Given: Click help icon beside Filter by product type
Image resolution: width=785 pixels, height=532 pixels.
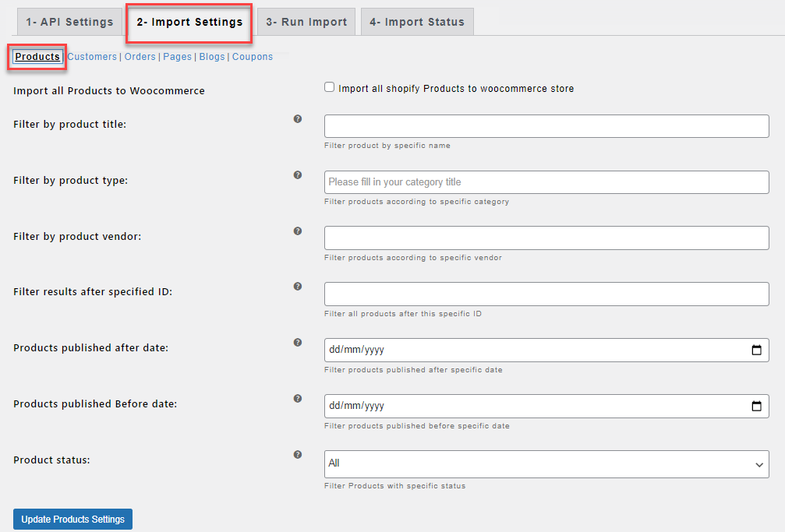Looking at the screenshot, I should 298,175.
